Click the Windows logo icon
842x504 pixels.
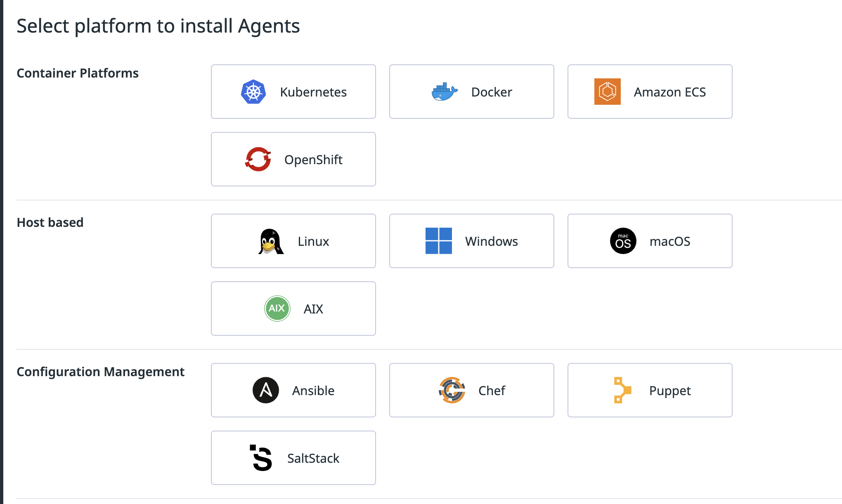coord(439,241)
